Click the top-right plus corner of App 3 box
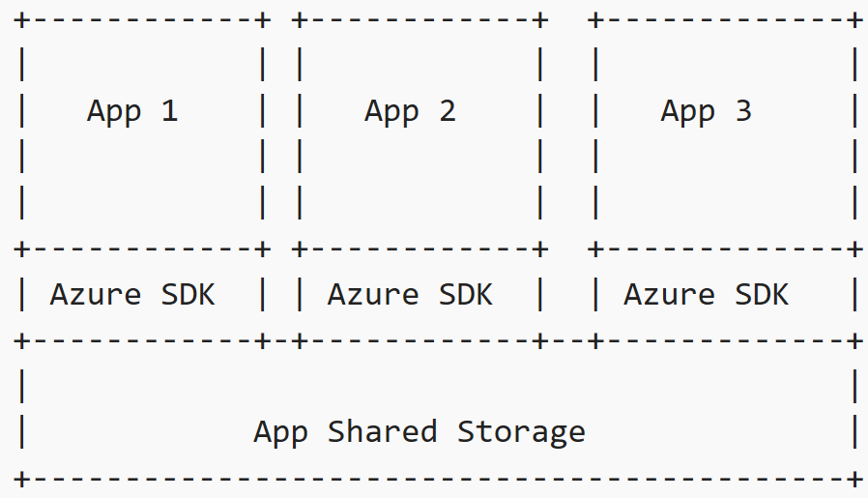This screenshot has height=498, width=868. pyautogui.click(x=854, y=18)
